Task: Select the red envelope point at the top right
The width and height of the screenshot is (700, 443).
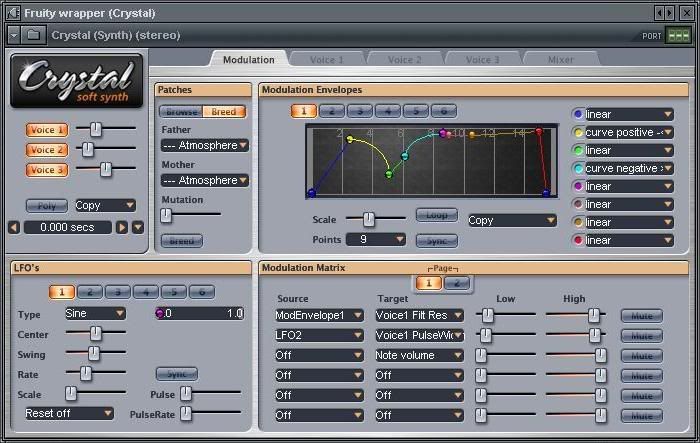Action: (539, 131)
